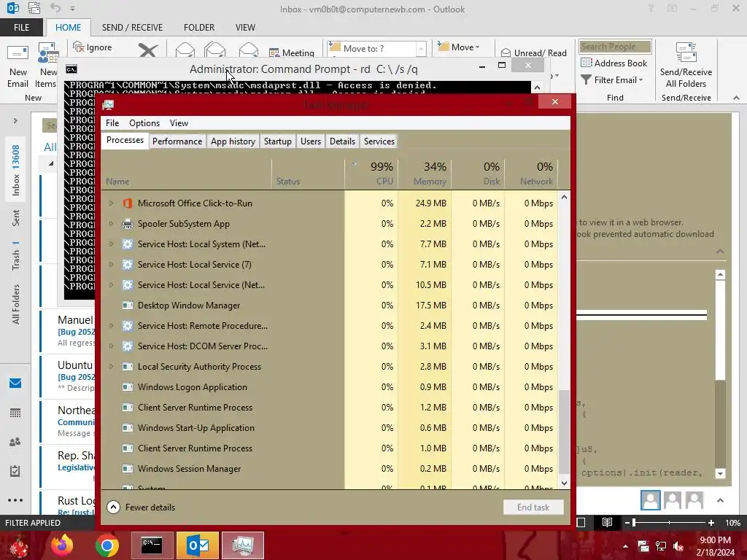Viewport: 747px width, 560px height.
Task: Open Outlook SEND / RECEIVE ribbon tab
Action: click(133, 28)
